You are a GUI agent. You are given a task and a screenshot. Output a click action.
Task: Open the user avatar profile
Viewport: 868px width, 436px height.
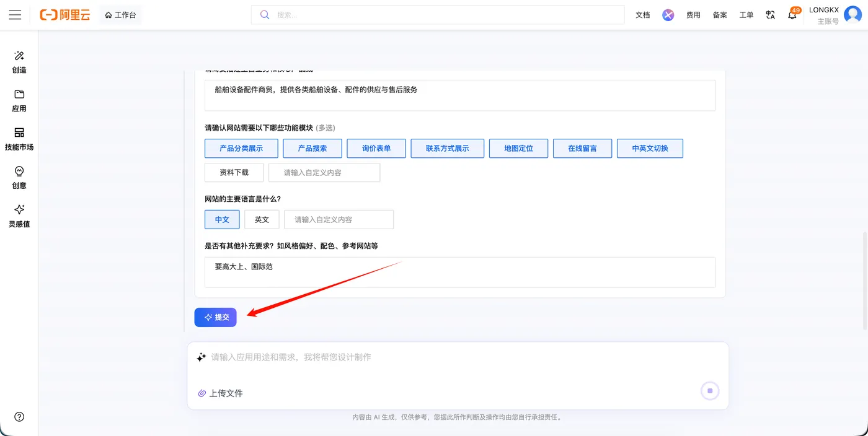tap(852, 15)
